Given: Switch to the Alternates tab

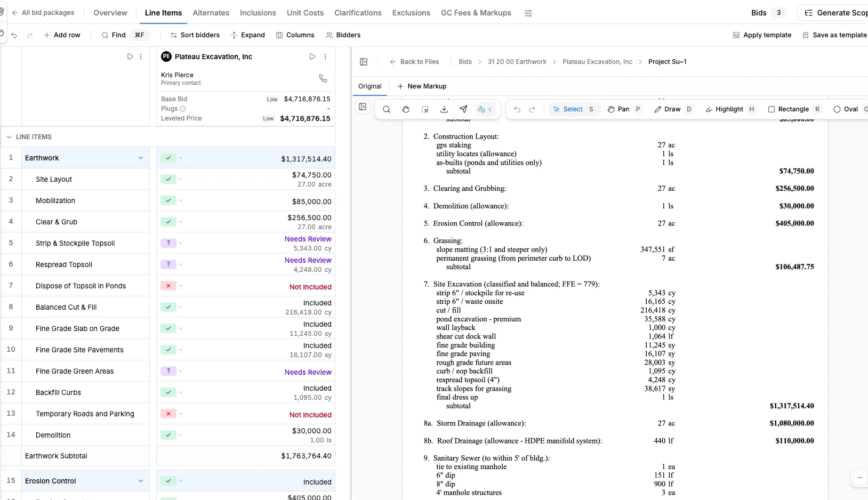Looking at the screenshot, I should coord(211,13).
